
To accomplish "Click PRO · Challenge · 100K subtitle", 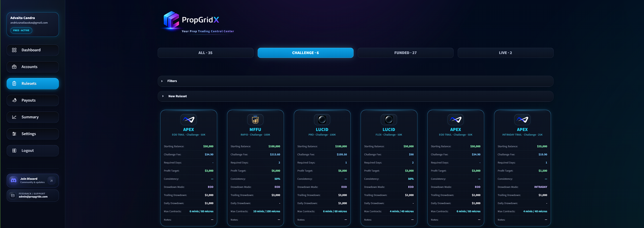I will [322, 135].
